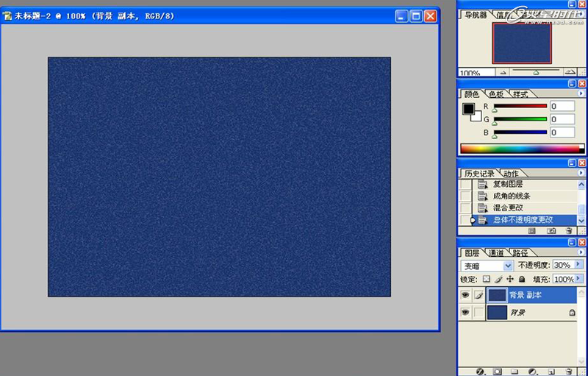Click the add layer mask icon
This screenshot has height=376, width=588.
(498, 372)
